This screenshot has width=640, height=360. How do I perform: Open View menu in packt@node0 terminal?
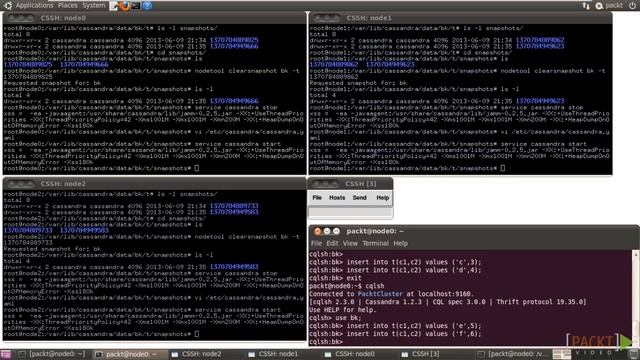350,243
